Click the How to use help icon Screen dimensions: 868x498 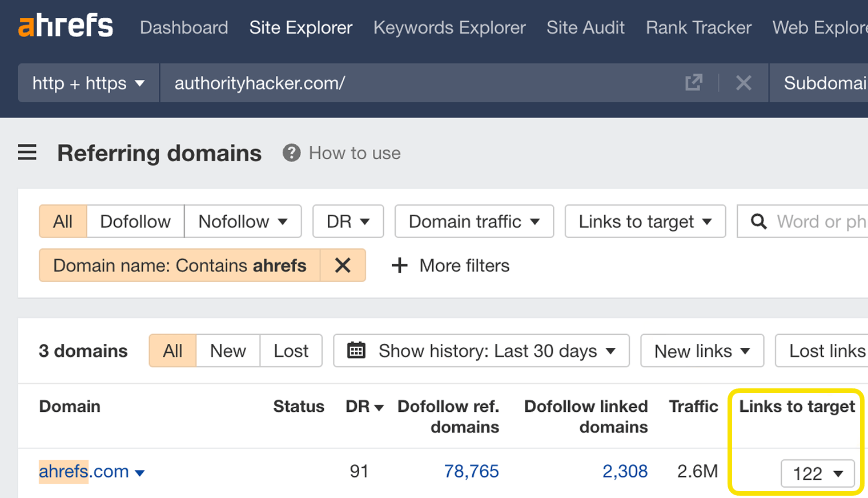(292, 152)
